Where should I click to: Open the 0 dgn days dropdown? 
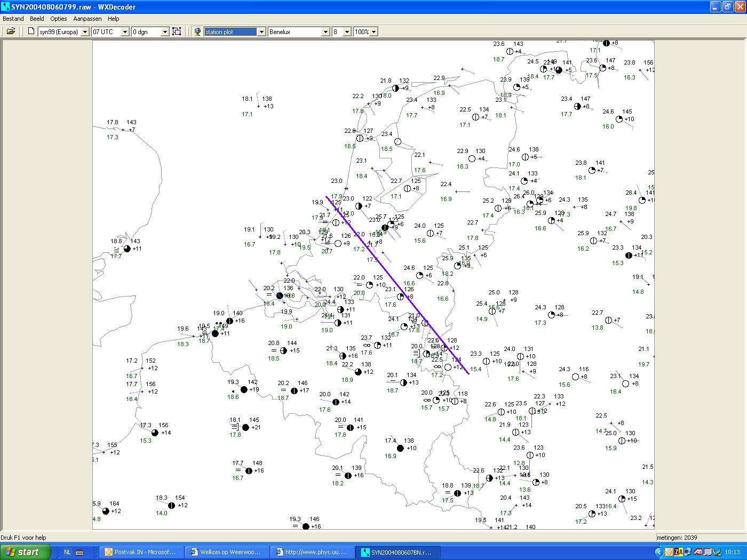pyautogui.click(x=164, y=32)
